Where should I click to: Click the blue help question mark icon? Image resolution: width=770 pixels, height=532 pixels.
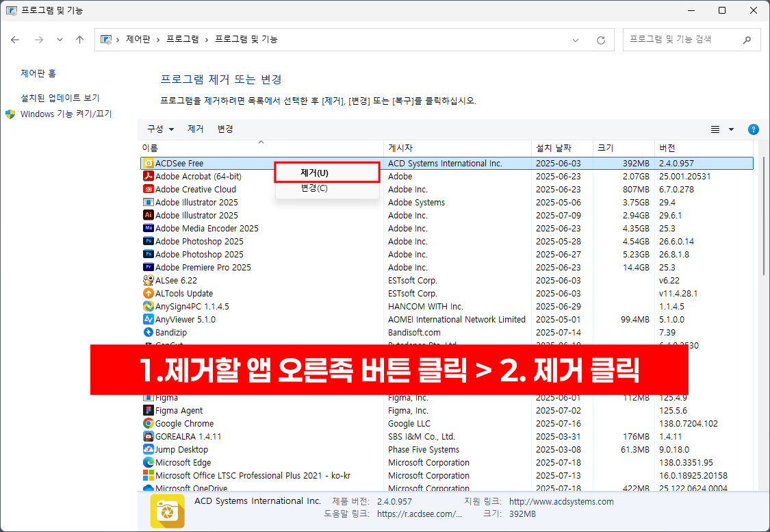(x=753, y=129)
